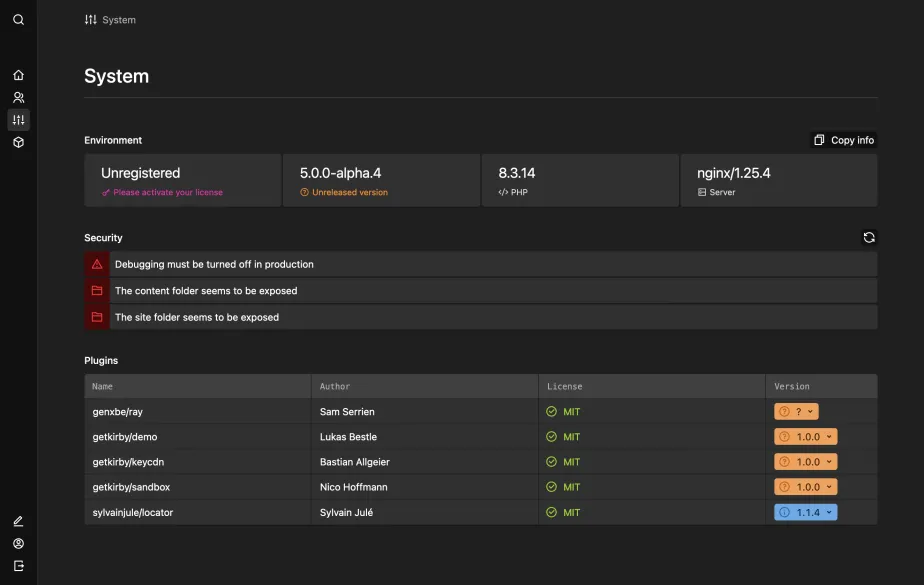Open the account icon in sidebar
Viewport: 924px width, 585px height.
point(18,544)
